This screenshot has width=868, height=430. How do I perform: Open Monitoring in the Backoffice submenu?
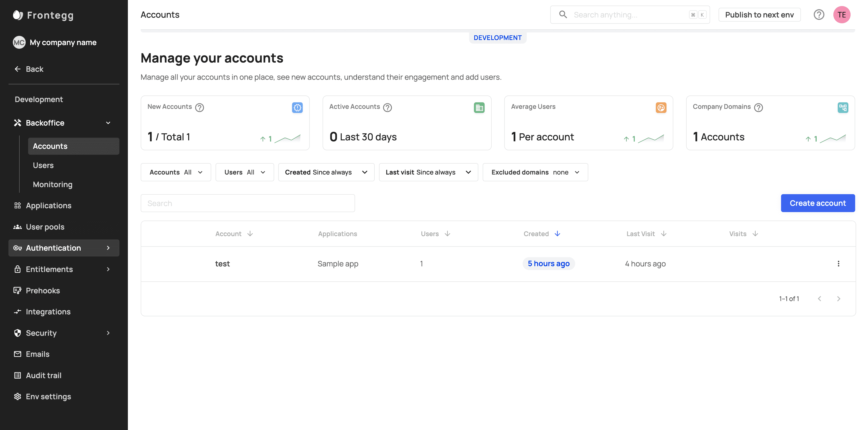point(53,184)
